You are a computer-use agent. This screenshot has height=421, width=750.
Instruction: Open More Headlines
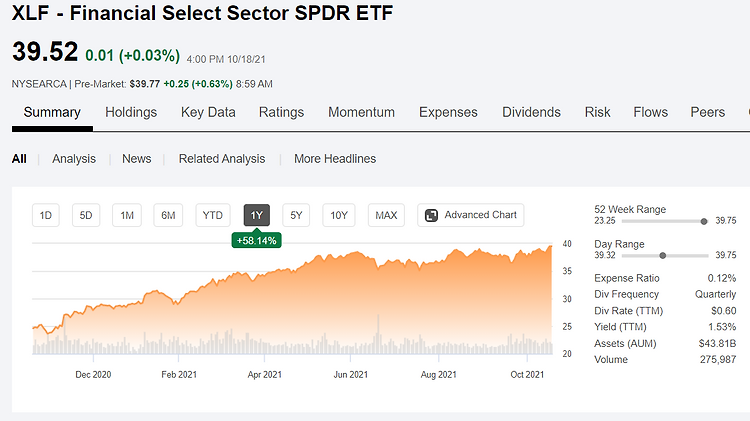coord(335,159)
